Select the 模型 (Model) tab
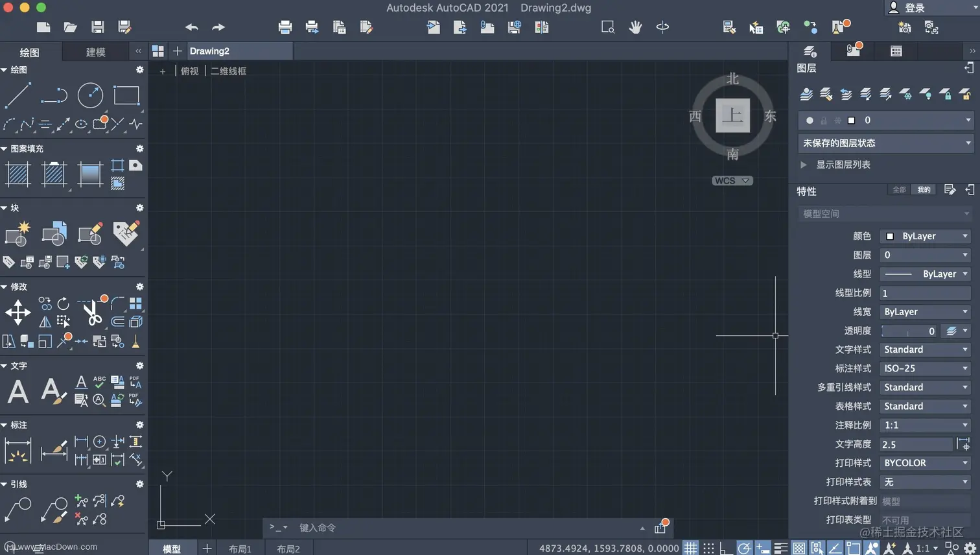The width and height of the screenshot is (980, 555). 172,549
